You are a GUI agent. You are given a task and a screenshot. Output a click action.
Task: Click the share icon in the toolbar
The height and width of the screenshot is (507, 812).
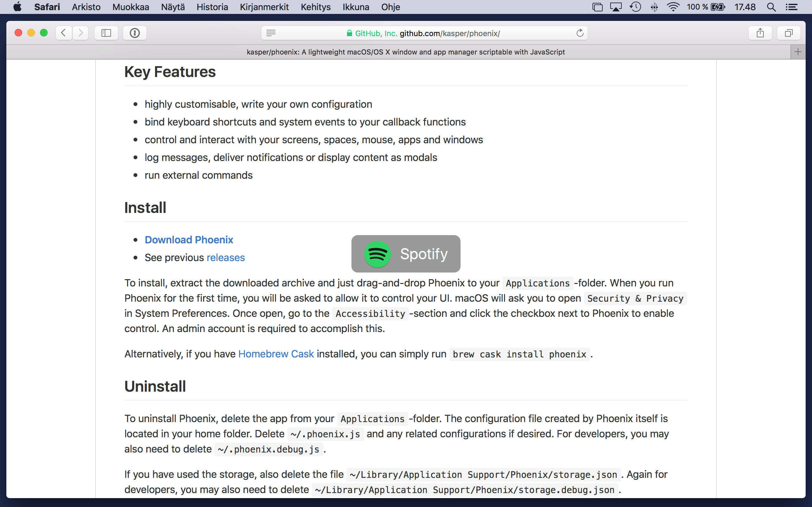click(x=760, y=33)
